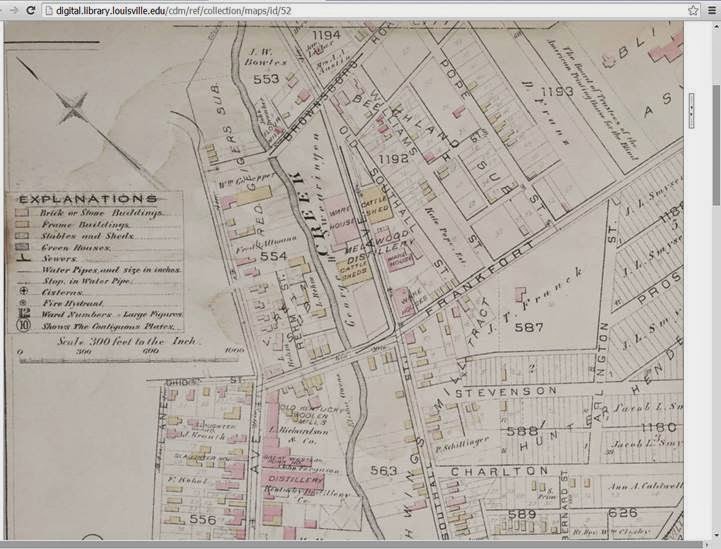This screenshot has height=549, width=721.
Task: Reload the page with the refresh icon
Action: tap(31, 9)
